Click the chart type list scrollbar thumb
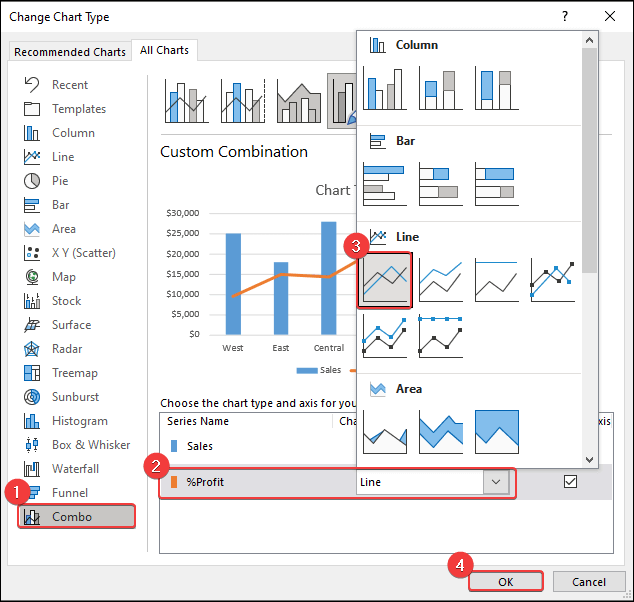Viewport: 634px width, 602px height. click(x=590, y=161)
